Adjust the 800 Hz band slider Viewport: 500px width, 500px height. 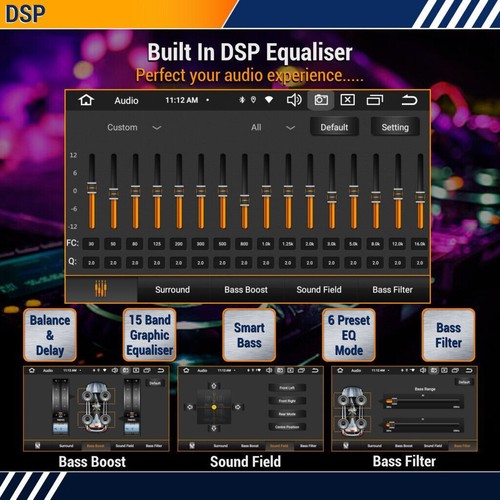tap(244, 191)
